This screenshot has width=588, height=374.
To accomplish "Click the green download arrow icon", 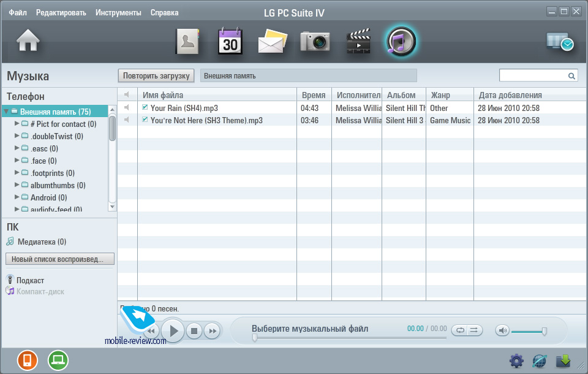I will (x=563, y=361).
